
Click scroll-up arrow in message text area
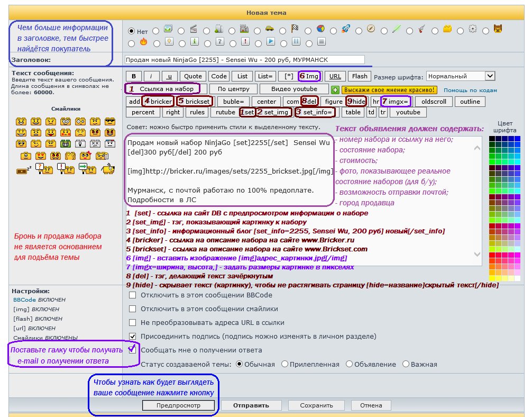click(x=477, y=148)
